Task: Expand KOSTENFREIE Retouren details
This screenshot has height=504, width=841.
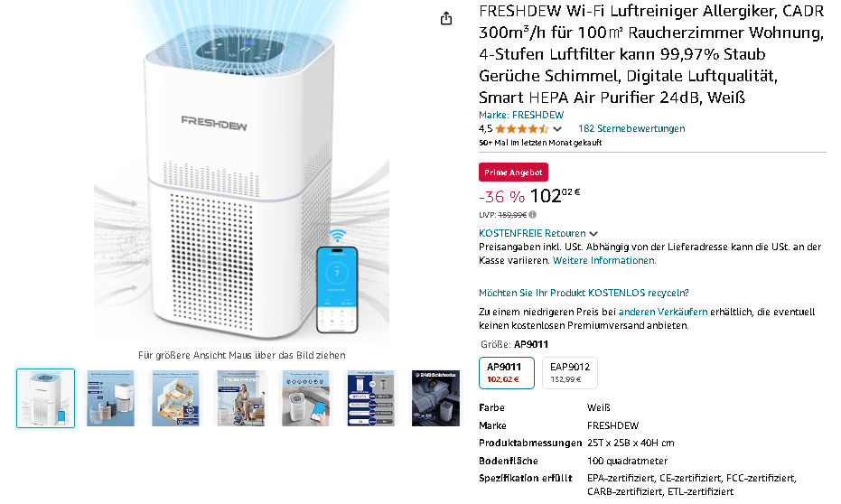Action: [538, 233]
